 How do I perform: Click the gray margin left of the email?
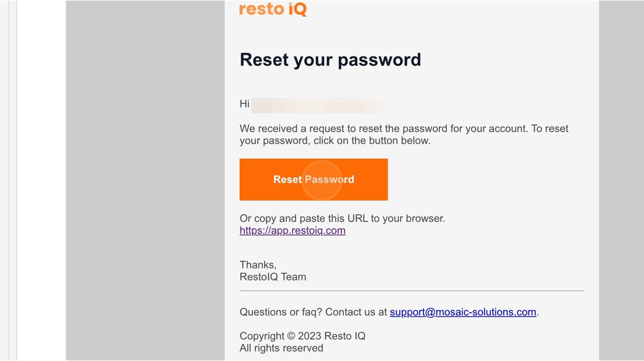[145, 180]
